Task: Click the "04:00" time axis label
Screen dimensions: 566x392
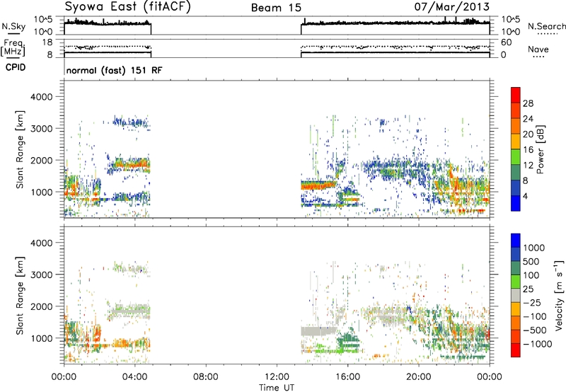Action: (135, 377)
